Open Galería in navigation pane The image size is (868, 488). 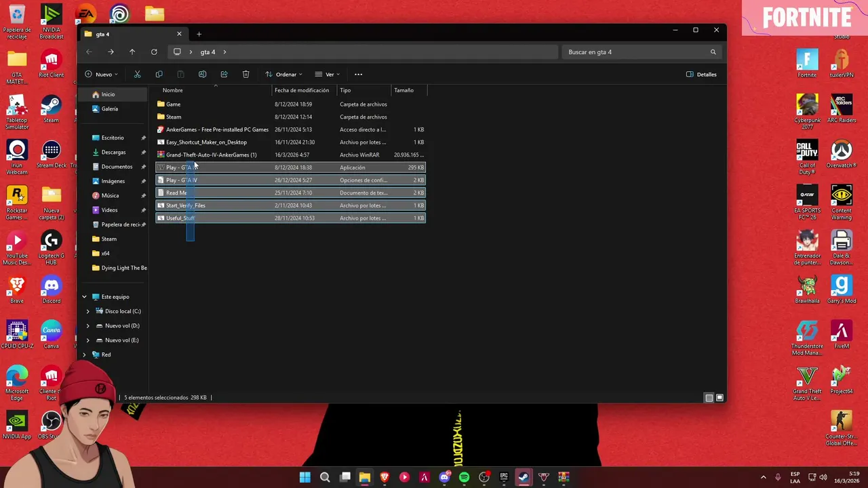click(x=114, y=108)
